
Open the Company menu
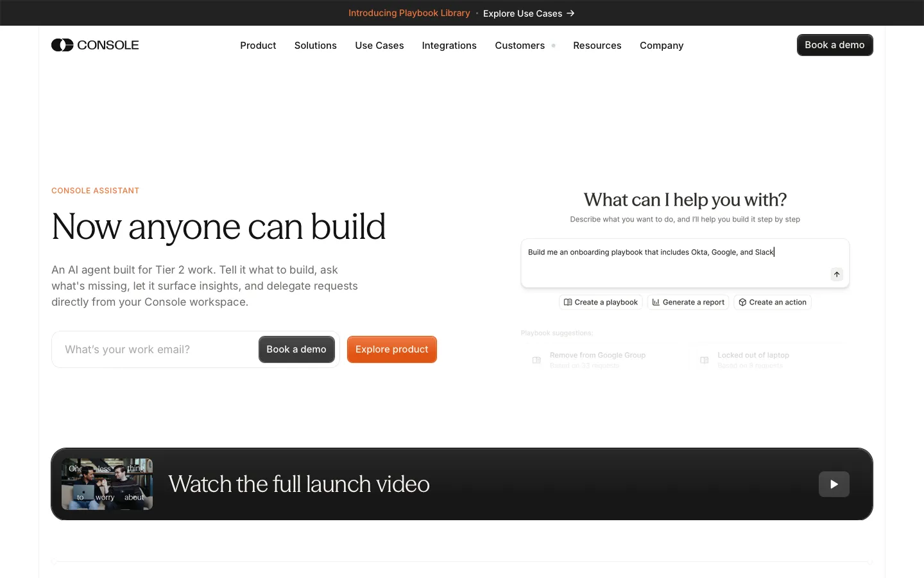[x=662, y=46]
